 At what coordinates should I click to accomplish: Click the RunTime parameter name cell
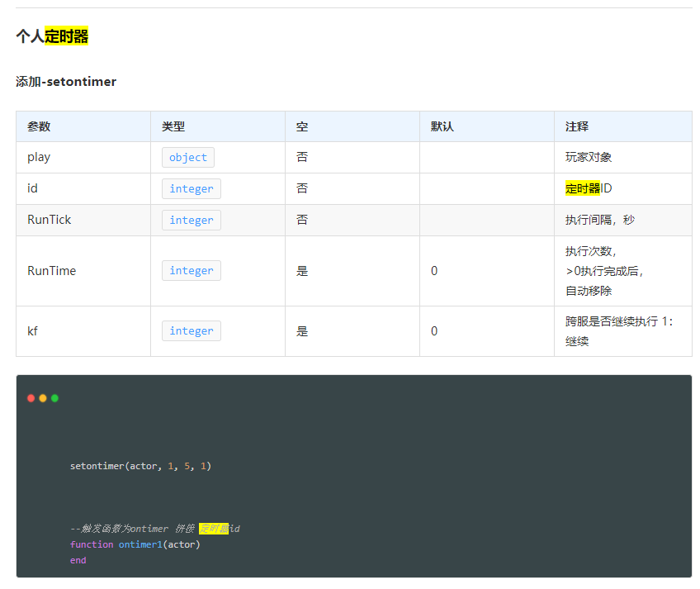(x=51, y=270)
